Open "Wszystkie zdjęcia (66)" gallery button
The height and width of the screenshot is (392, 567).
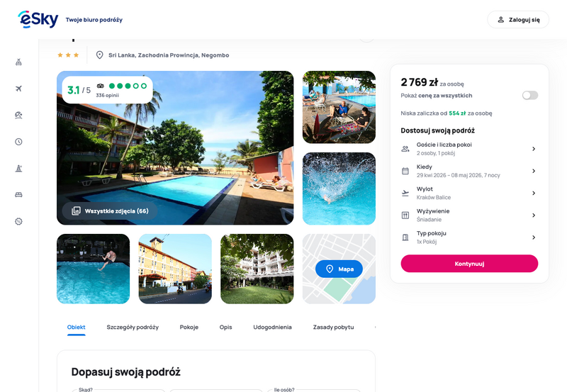coord(110,211)
